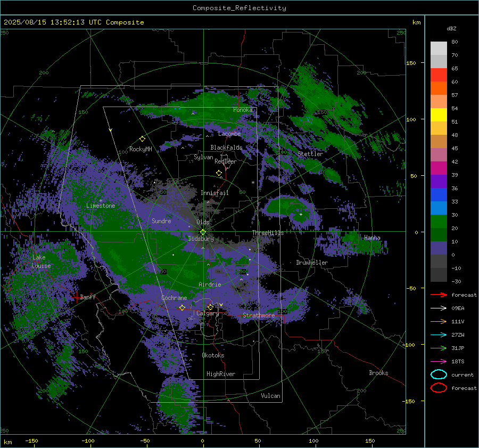Click the Hanna label

372,238
